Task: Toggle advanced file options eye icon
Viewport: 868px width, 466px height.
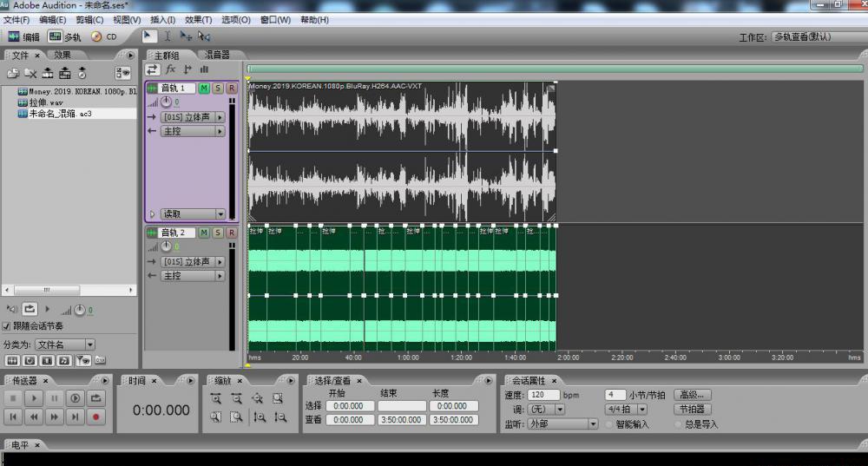Action: [x=122, y=73]
